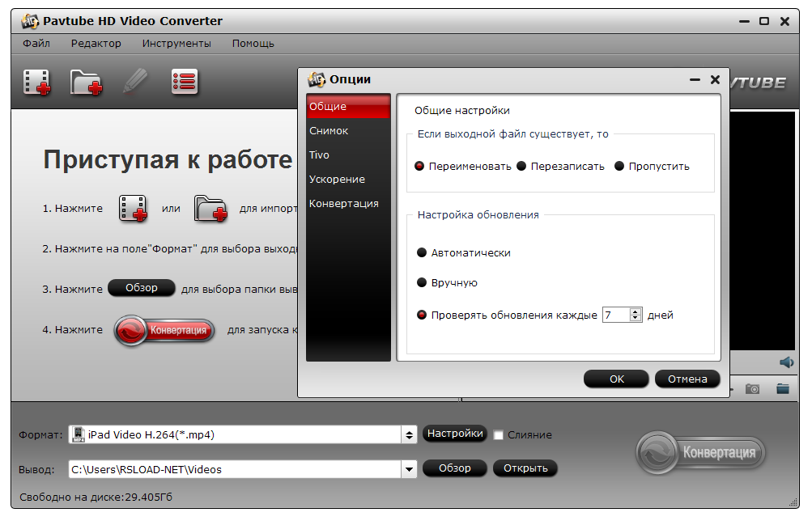The image size is (812, 525).
Task: Click the Options dialog title icon
Action: pyautogui.click(x=317, y=79)
